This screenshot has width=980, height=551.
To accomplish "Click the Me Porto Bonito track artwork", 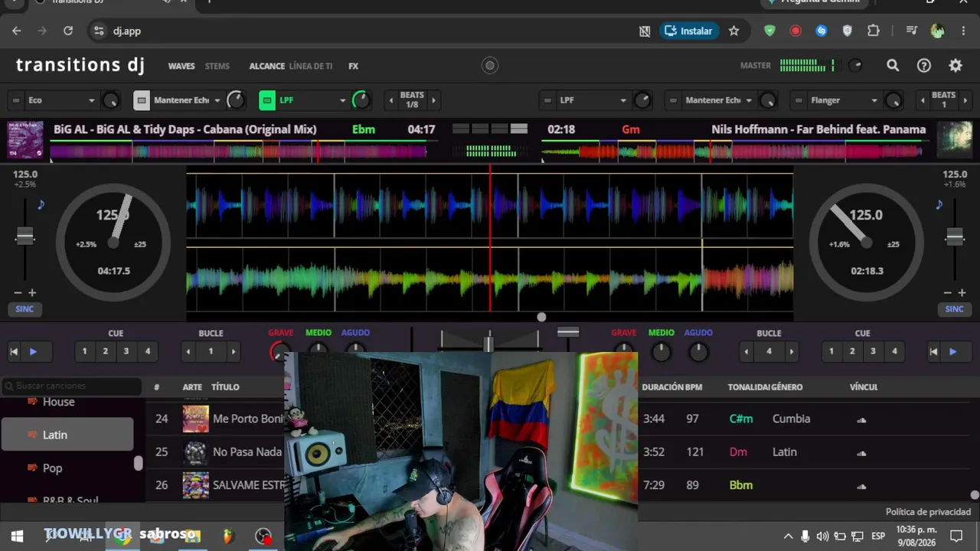I will click(195, 419).
